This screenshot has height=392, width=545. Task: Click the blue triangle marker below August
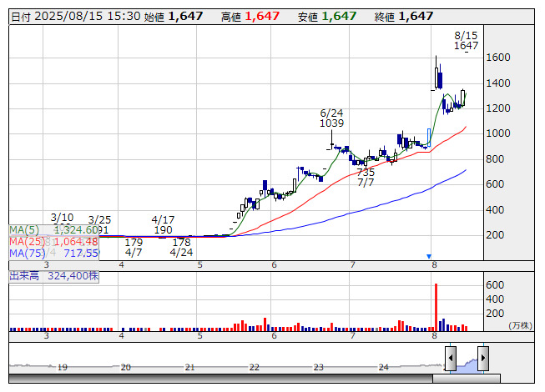(429, 256)
